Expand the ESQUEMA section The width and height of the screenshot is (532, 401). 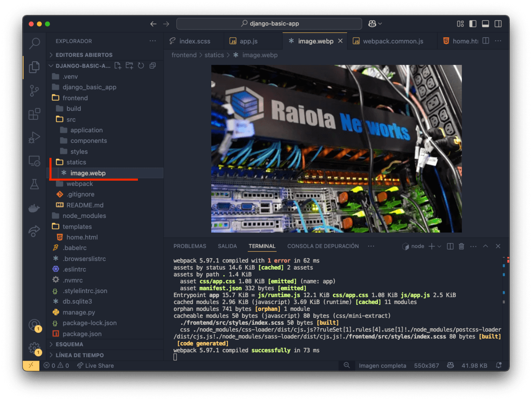[x=105, y=344]
